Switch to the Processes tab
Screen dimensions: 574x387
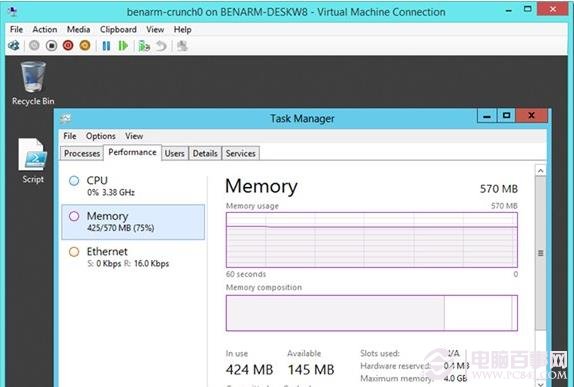pyautogui.click(x=82, y=153)
